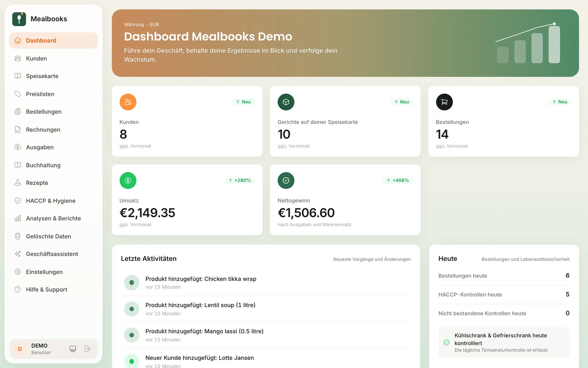Click the Analysen & Berichte bar-chart icon
588x368 pixels.
pos(18,218)
